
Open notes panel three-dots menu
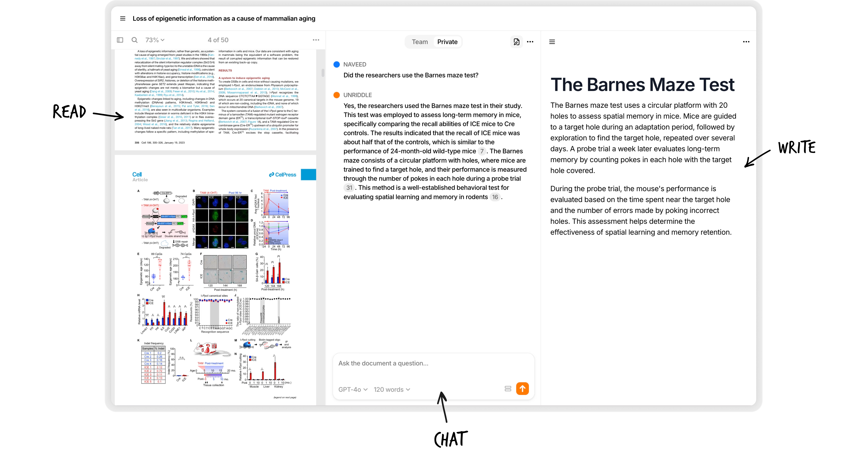(746, 42)
